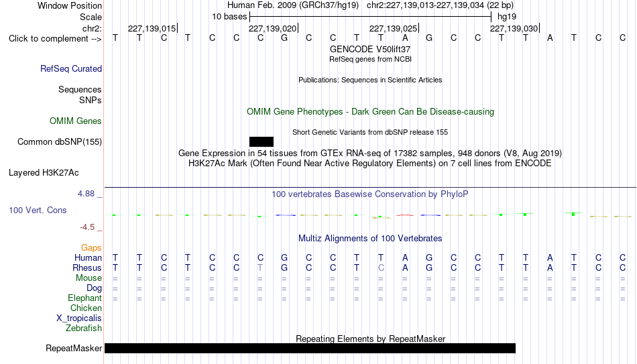Click the 10 bases scale bar
Viewport: 637px width, 364px height.
click(x=370, y=17)
